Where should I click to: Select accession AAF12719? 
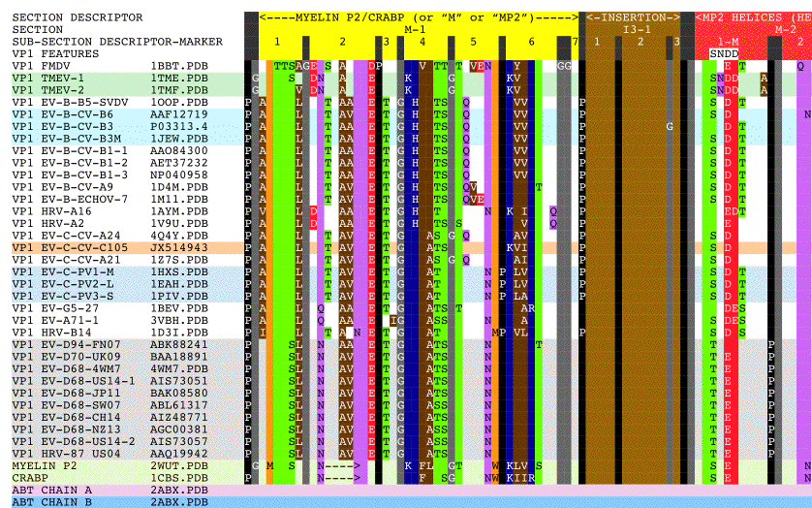[x=179, y=114]
